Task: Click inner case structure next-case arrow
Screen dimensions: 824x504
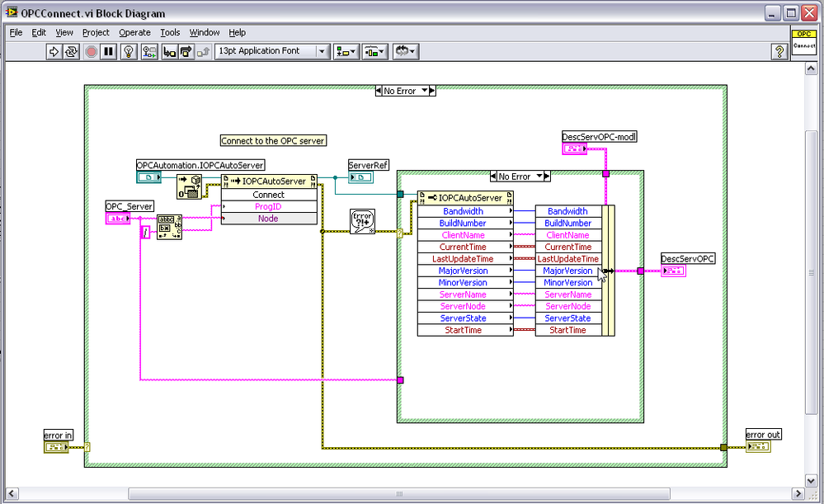Action: [547, 177]
